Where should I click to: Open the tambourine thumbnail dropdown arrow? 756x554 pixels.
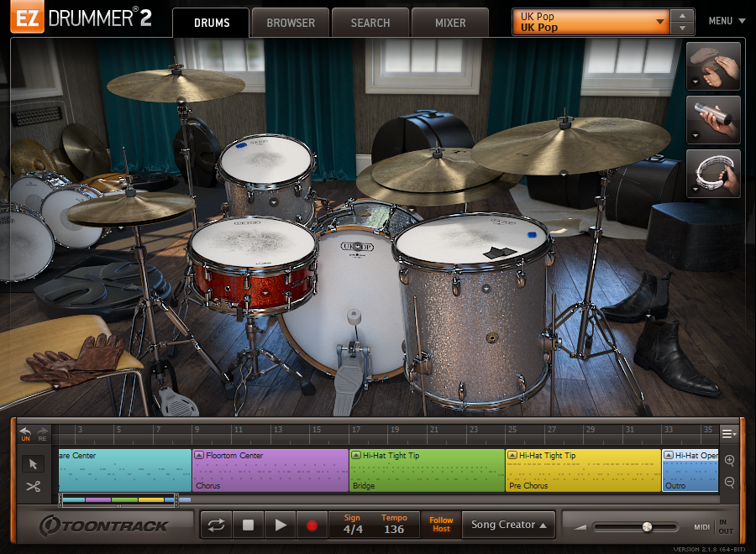[x=695, y=190]
